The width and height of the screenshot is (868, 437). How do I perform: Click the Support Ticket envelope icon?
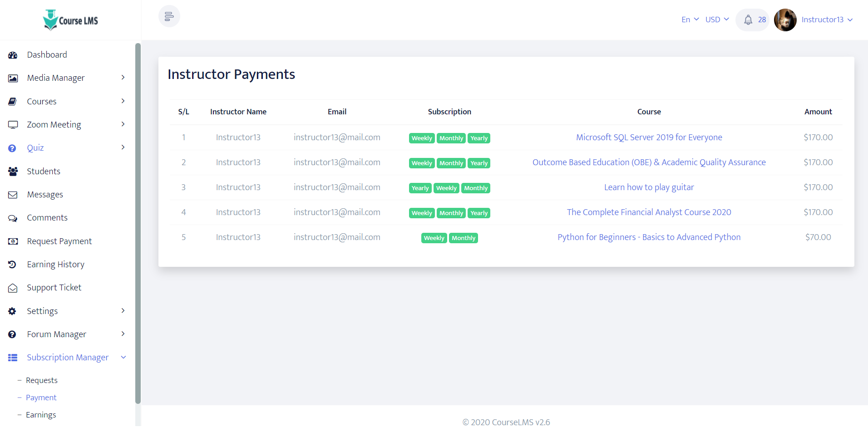pyautogui.click(x=13, y=288)
